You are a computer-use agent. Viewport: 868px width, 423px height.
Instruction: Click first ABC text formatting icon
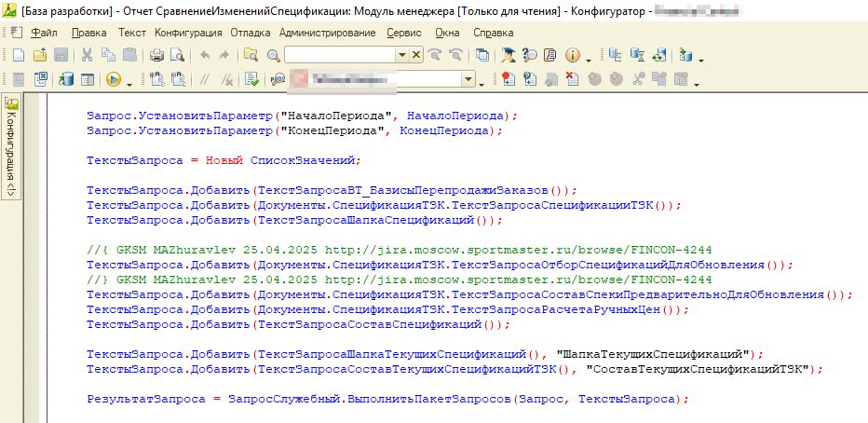(156, 79)
